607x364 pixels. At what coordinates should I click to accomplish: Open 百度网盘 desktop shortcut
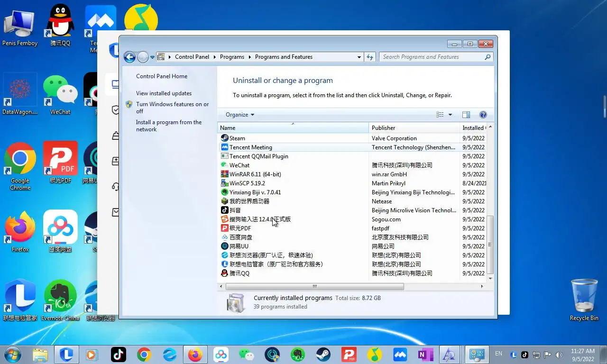[x=60, y=231]
